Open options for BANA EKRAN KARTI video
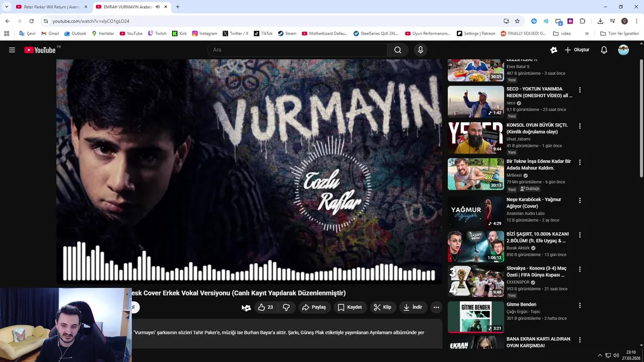The height and width of the screenshot is (362, 644). [x=580, y=340]
